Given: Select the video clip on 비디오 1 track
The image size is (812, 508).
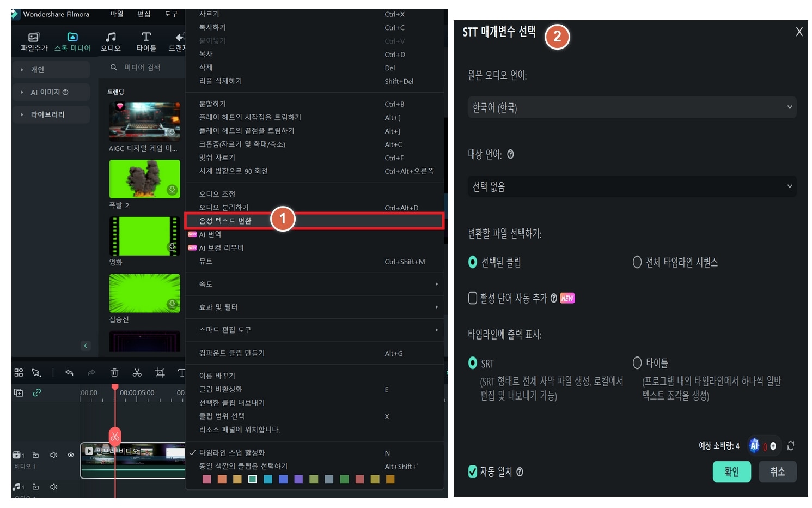Looking at the screenshot, I should point(133,461).
